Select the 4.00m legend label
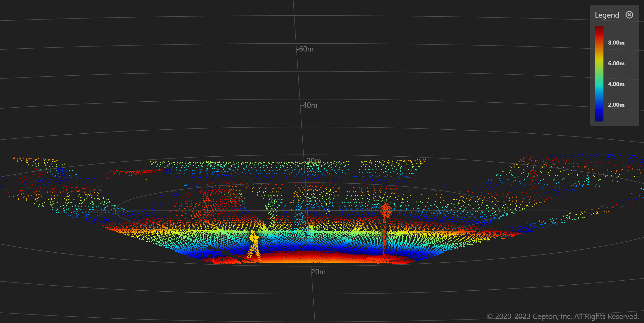Image resolution: width=644 pixels, height=323 pixels. [616, 84]
